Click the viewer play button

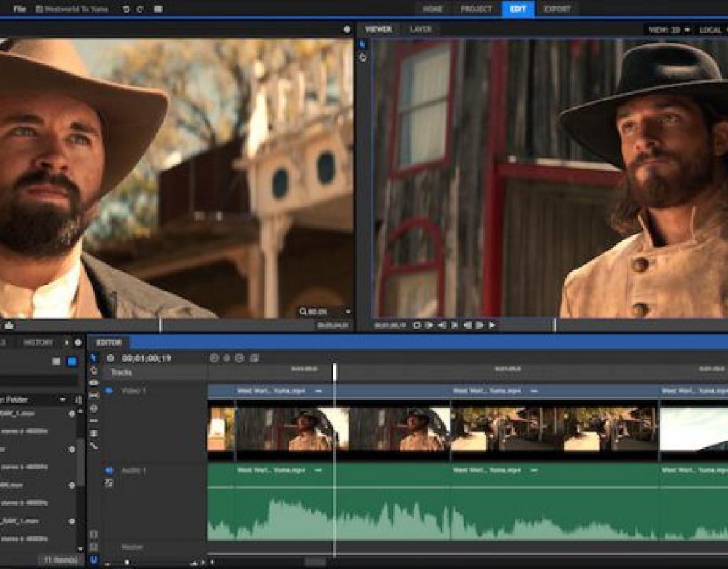pos(492,325)
